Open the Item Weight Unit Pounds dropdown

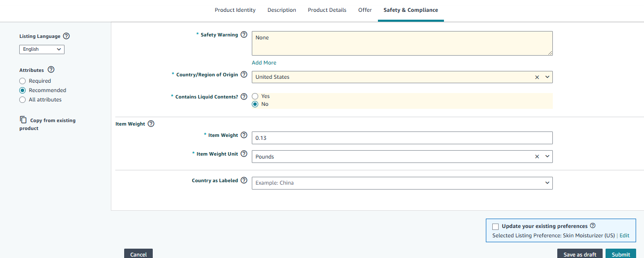[547, 157]
